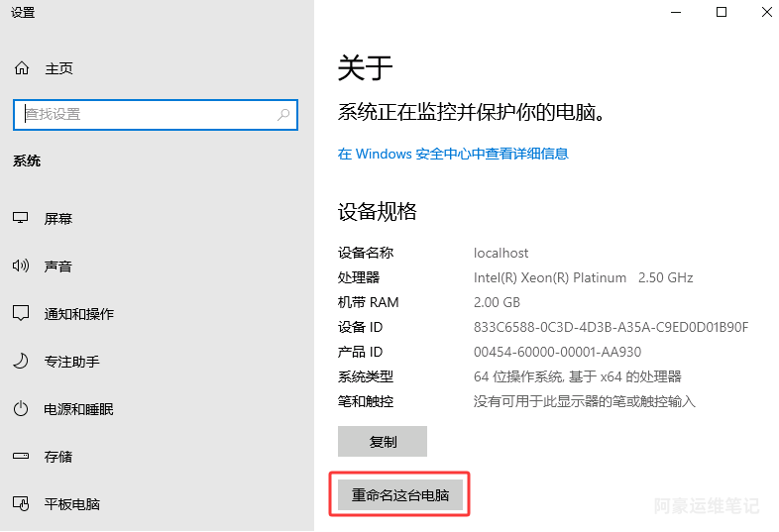Open Windows 安全中心 detailed info link
The image size is (779, 532).
453,154
